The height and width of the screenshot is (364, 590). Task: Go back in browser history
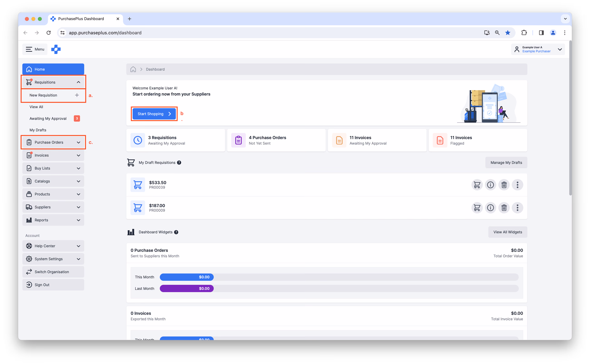(x=25, y=33)
